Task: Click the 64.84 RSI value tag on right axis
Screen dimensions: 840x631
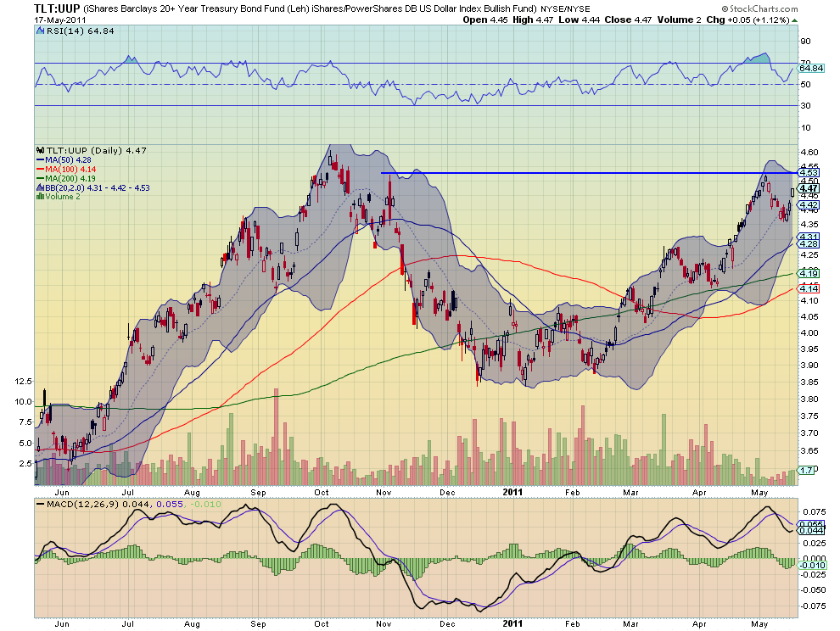Action: click(x=811, y=69)
